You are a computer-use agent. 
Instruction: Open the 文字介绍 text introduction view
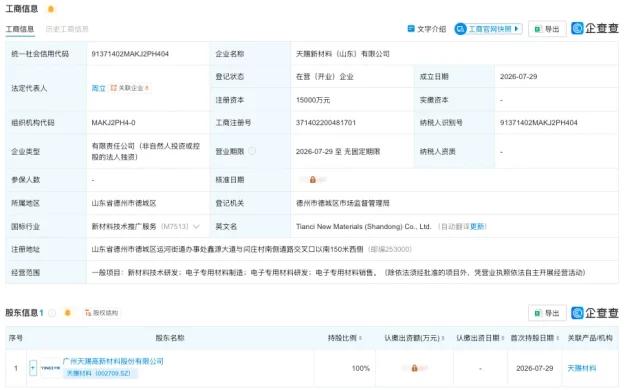[x=426, y=29]
